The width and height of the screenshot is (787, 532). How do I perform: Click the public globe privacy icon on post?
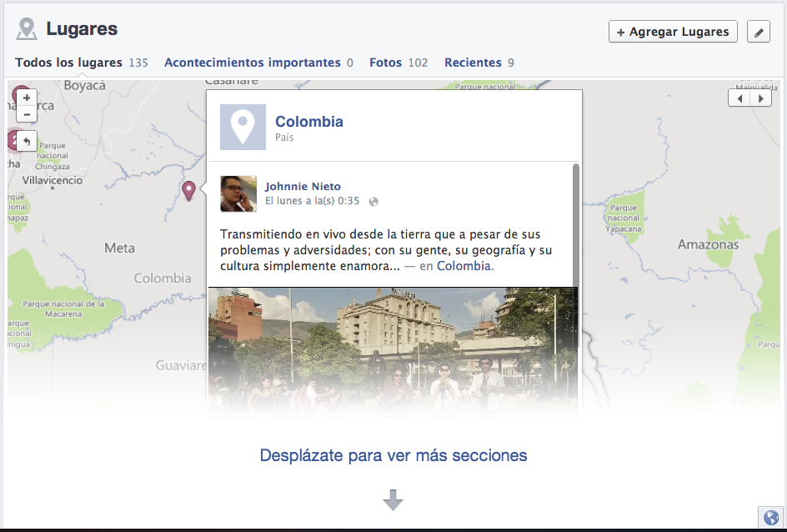point(373,202)
